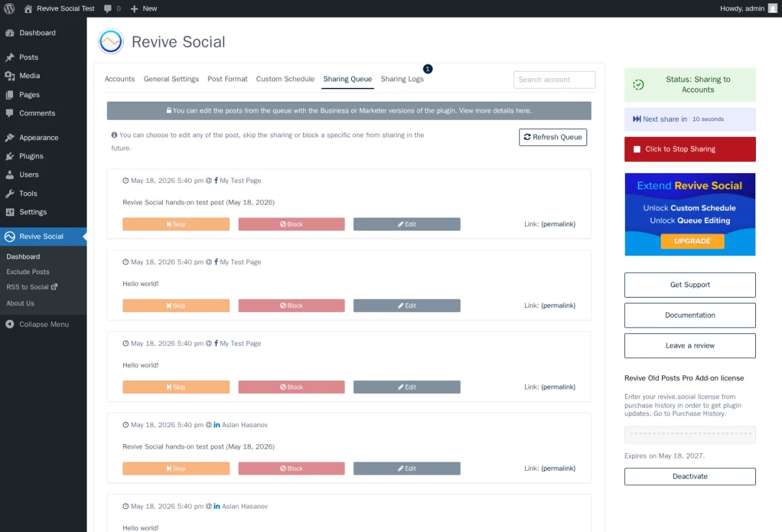Viewport: 782px width, 532px height.
Task: Block the first Revive Social hands-on post
Action: 291,224
